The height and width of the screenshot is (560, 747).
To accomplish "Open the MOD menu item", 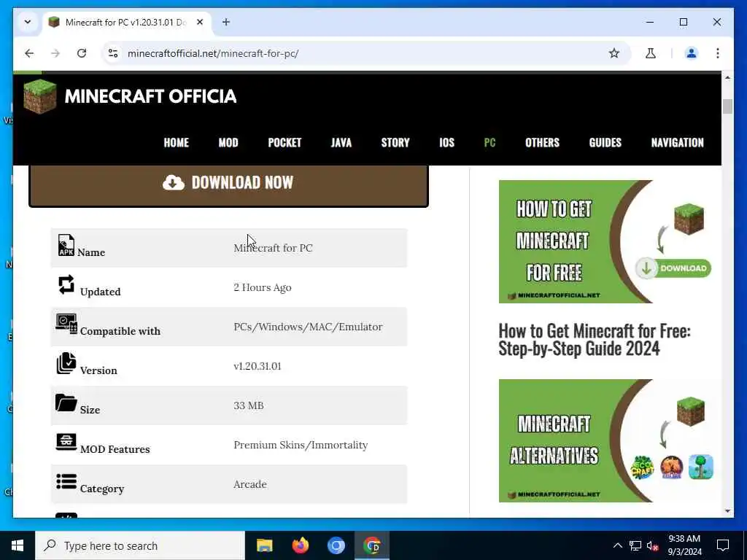I will (x=228, y=142).
